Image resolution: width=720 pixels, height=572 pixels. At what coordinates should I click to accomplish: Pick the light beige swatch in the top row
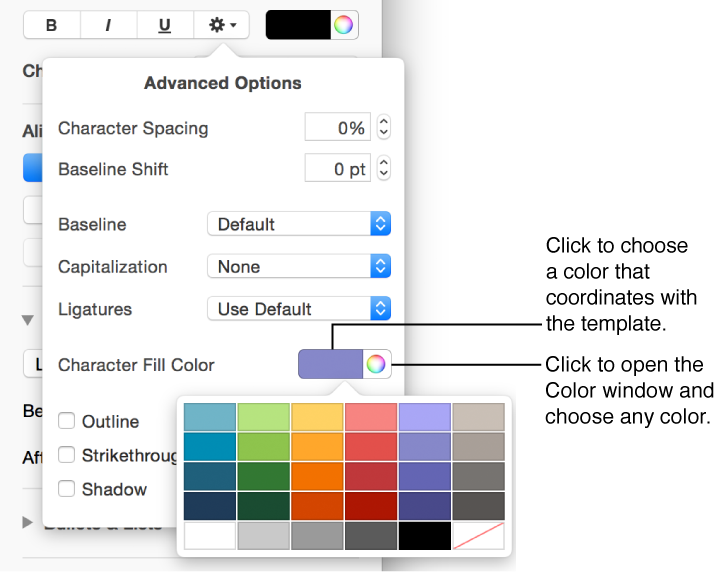[478, 417]
